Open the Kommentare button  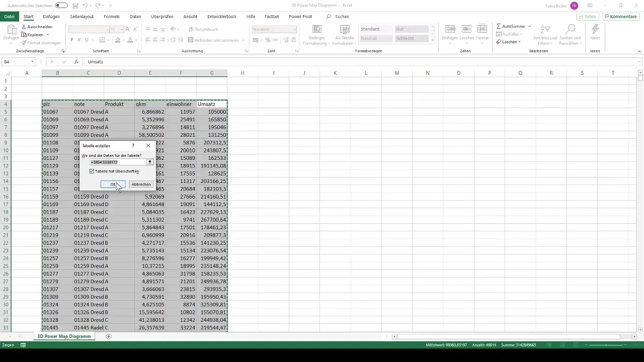coord(620,17)
